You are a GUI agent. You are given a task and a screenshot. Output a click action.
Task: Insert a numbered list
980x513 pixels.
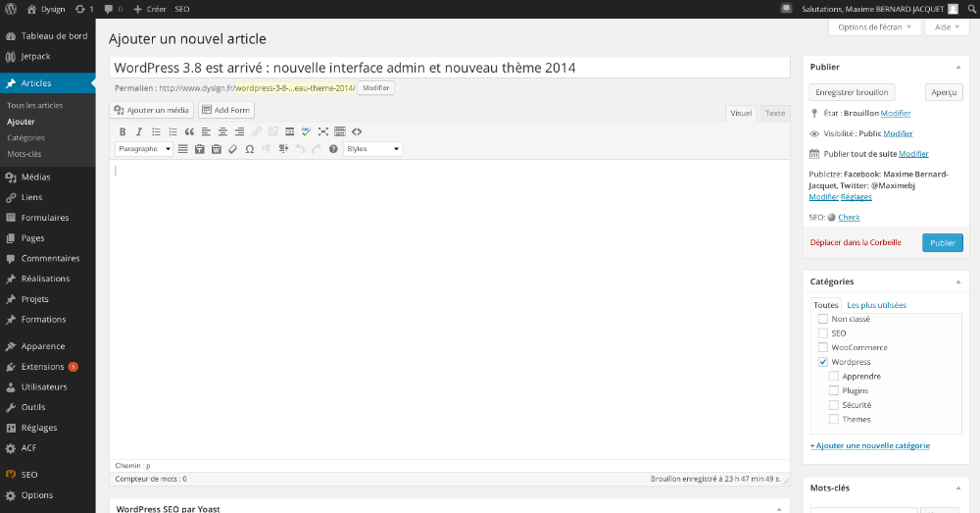(x=173, y=132)
